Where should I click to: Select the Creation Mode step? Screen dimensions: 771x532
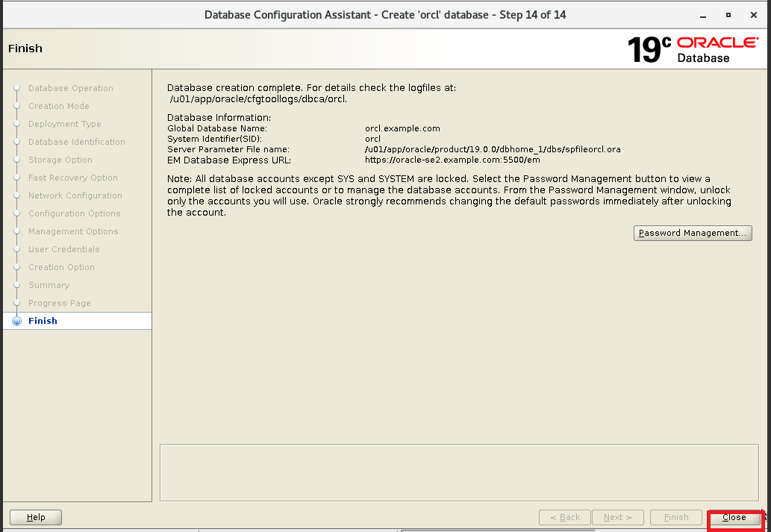(x=58, y=106)
